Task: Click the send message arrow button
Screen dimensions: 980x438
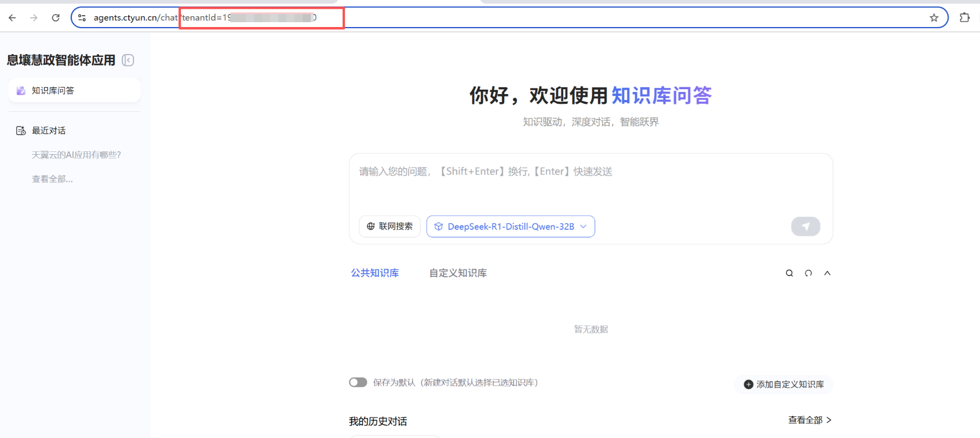Action: click(805, 227)
